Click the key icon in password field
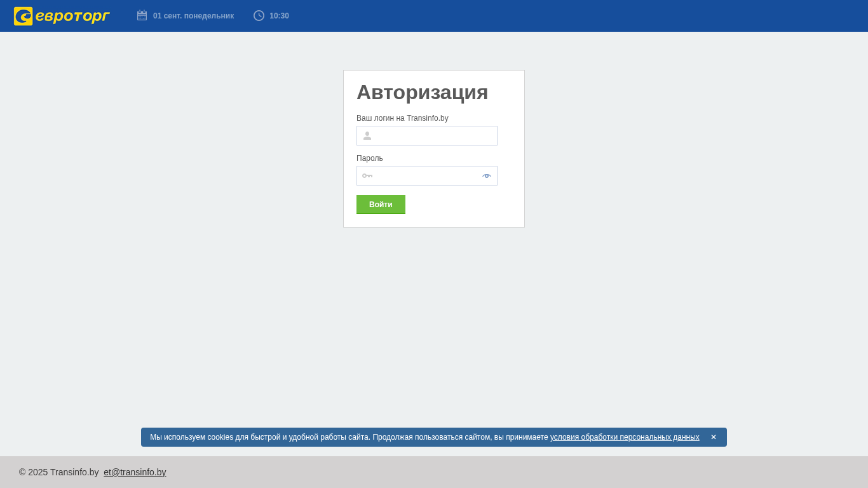Image resolution: width=868 pixels, height=488 pixels. tap(367, 175)
